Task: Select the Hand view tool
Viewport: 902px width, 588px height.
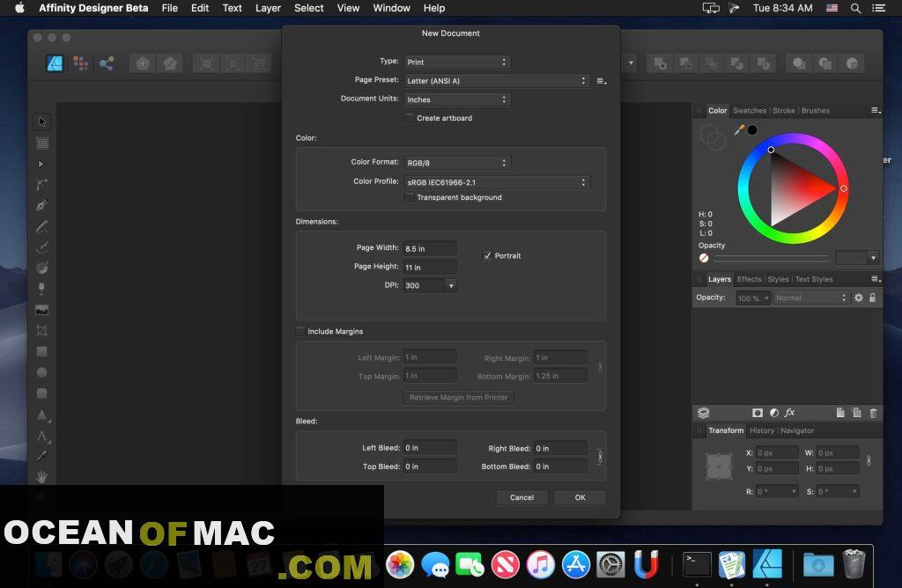Action: [x=41, y=477]
